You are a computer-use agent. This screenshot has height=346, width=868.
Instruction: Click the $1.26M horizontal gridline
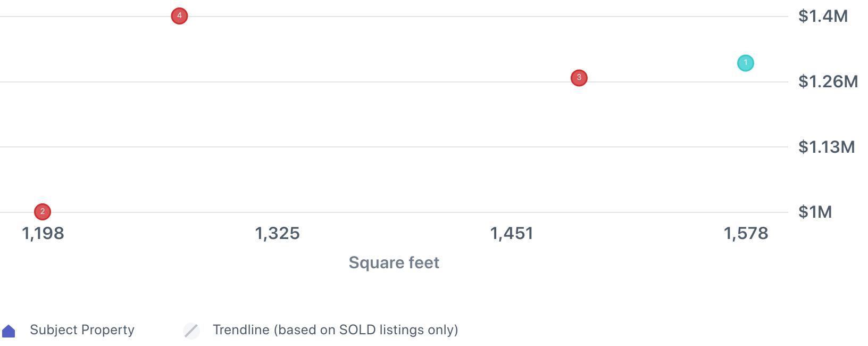pos(394,82)
